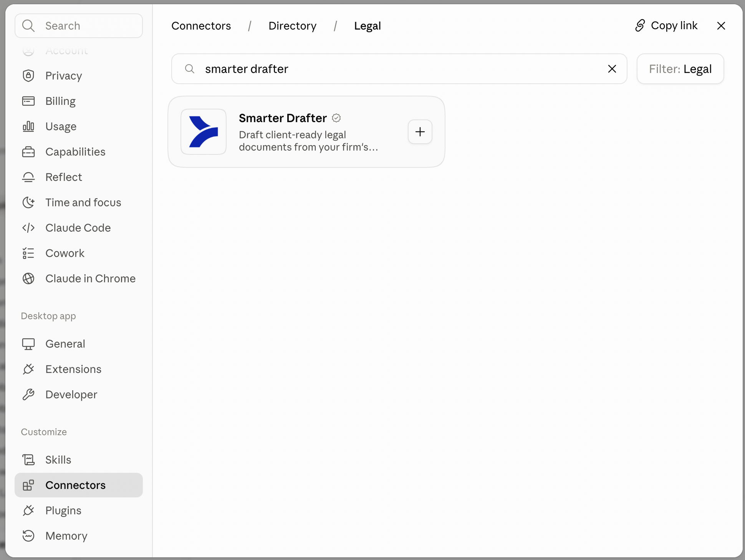Open Memory icon in sidebar
745x560 pixels.
[28, 536]
